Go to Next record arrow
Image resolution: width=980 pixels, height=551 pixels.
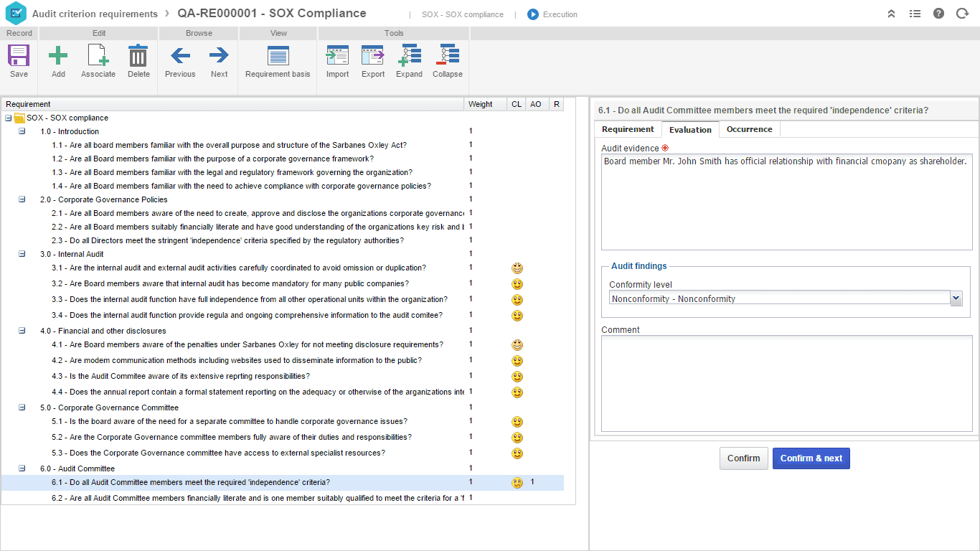[219, 55]
